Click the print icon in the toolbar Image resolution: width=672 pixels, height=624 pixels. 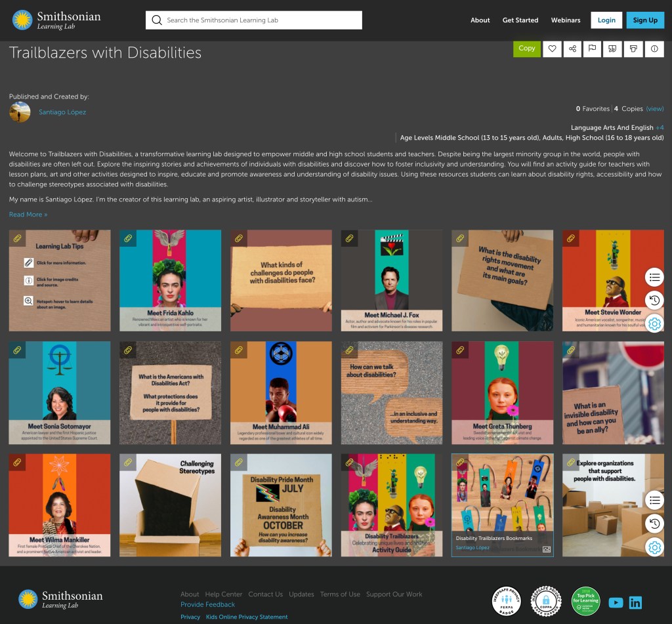click(x=633, y=49)
